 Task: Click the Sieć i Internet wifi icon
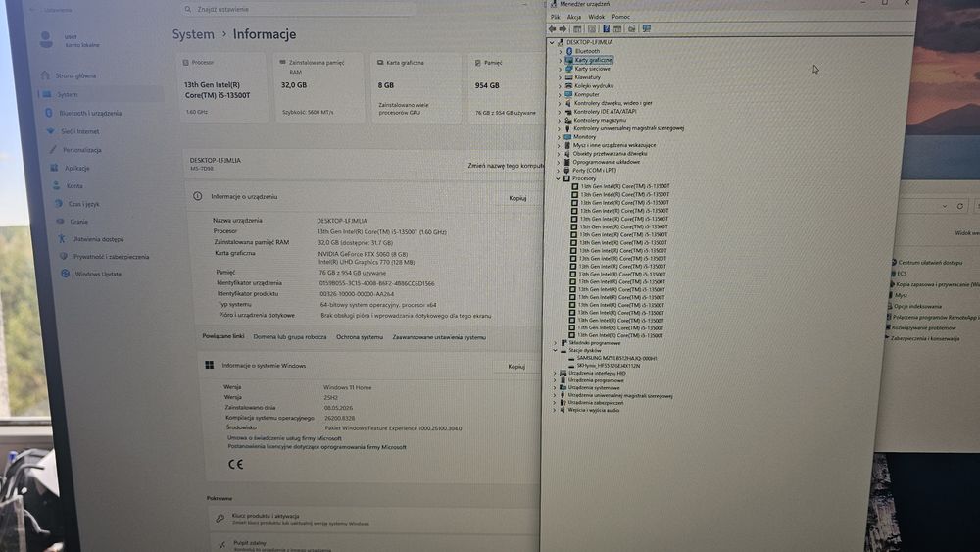tap(50, 131)
